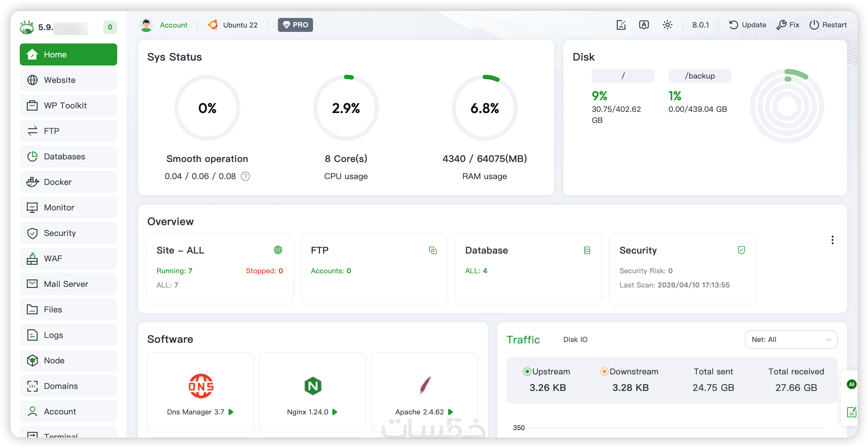Click the shield icon on Security card
868x448 pixels.
(x=741, y=250)
